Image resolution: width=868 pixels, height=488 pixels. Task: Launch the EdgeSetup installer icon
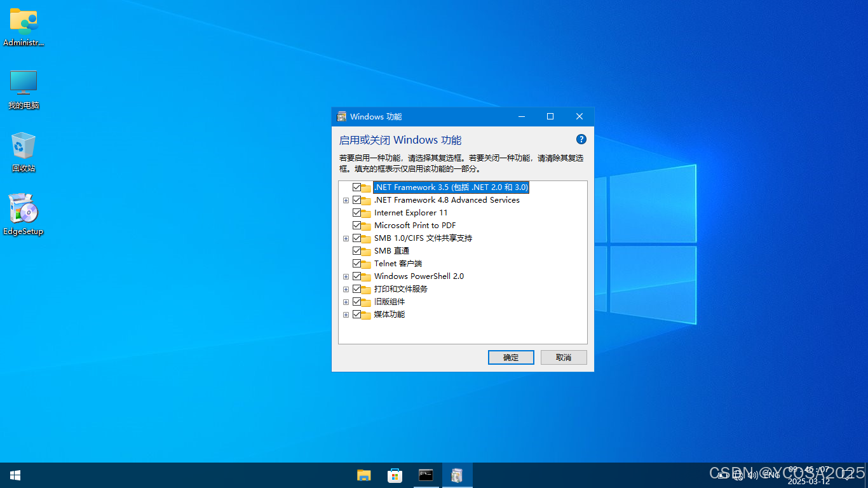coord(24,214)
